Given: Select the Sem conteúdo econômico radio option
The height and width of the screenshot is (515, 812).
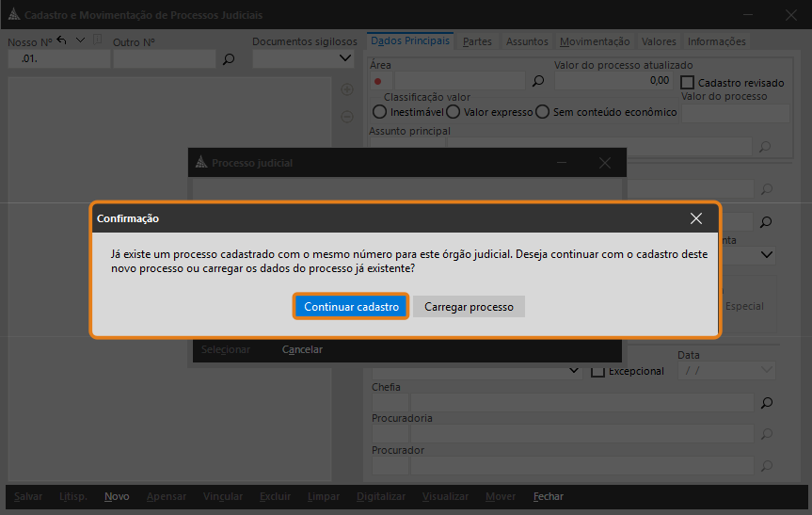Looking at the screenshot, I should [542, 112].
